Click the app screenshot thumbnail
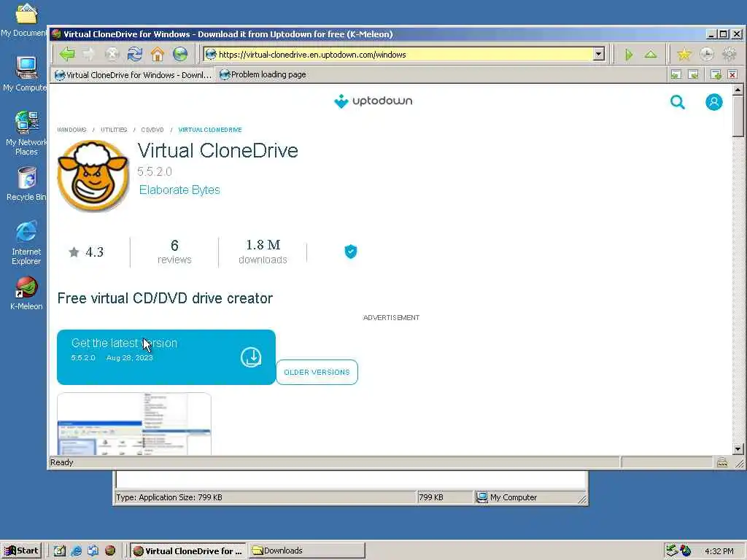747x560 pixels. (134, 424)
